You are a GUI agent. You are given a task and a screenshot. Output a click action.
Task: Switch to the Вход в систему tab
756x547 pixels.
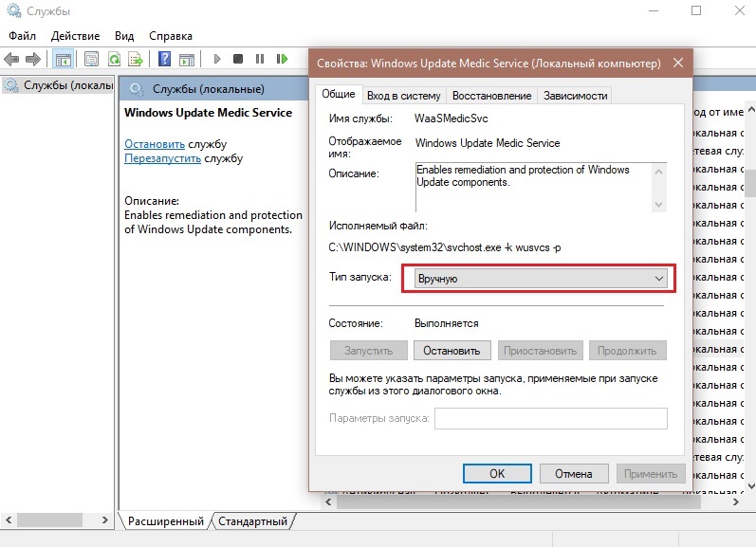pyautogui.click(x=403, y=96)
